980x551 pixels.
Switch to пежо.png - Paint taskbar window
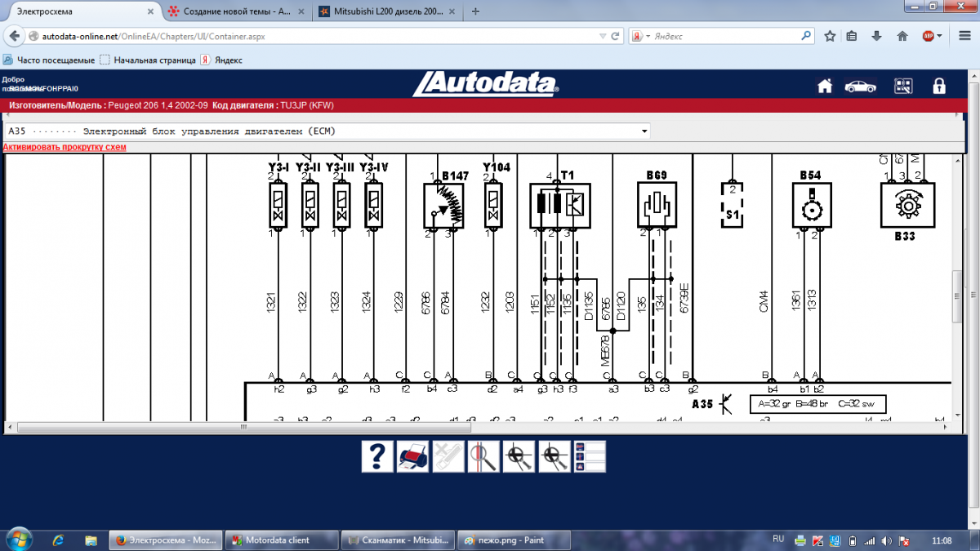click(x=513, y=540)
